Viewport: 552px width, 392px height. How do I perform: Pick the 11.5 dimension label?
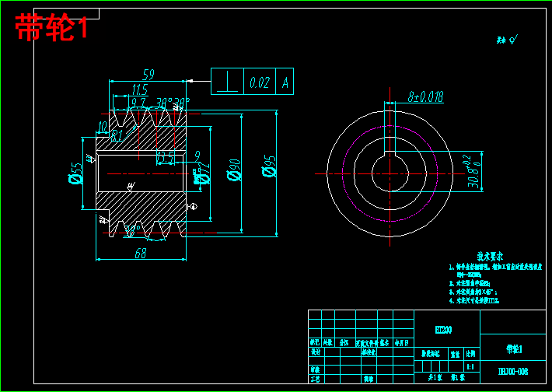[139, 90]
